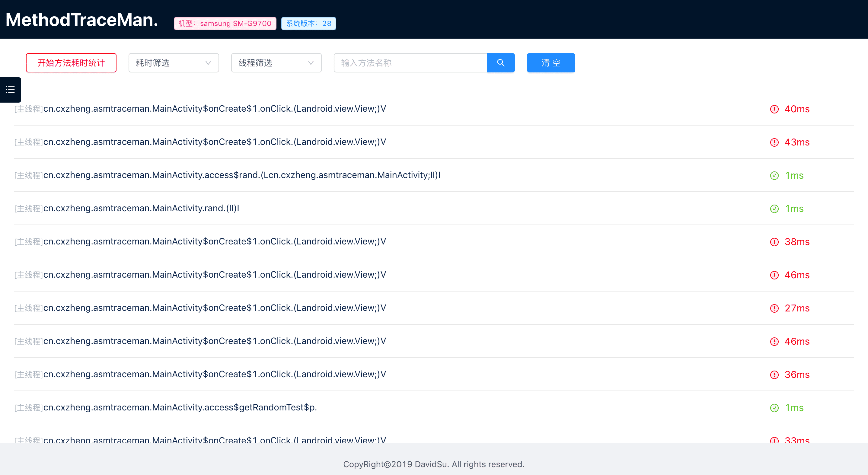Click the samsung SM-G9700 device tag
This screenshot has width=868, height=475.
(x=225, y=24)
